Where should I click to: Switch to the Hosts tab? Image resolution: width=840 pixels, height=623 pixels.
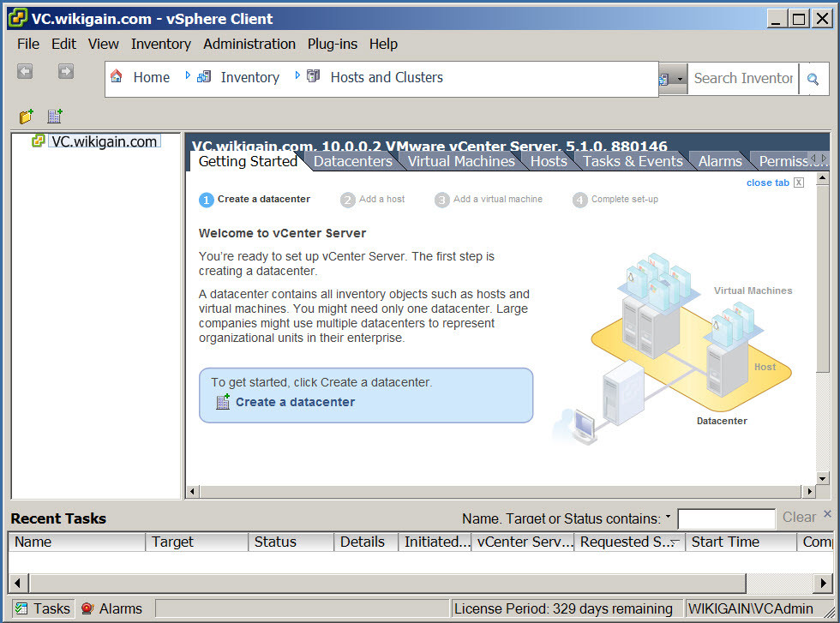tap(549, 161)
